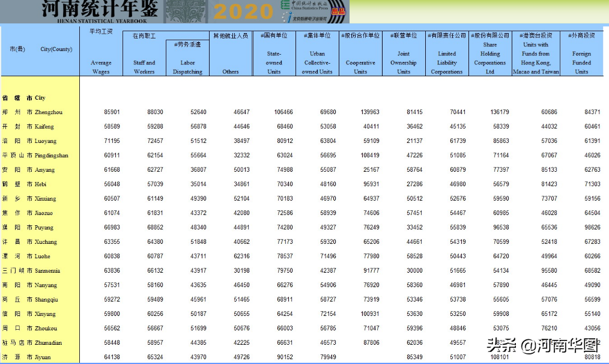
Task: Select Shangqiu limited liability value 53738
Action: pyautogui.click(x=458, y=299)
